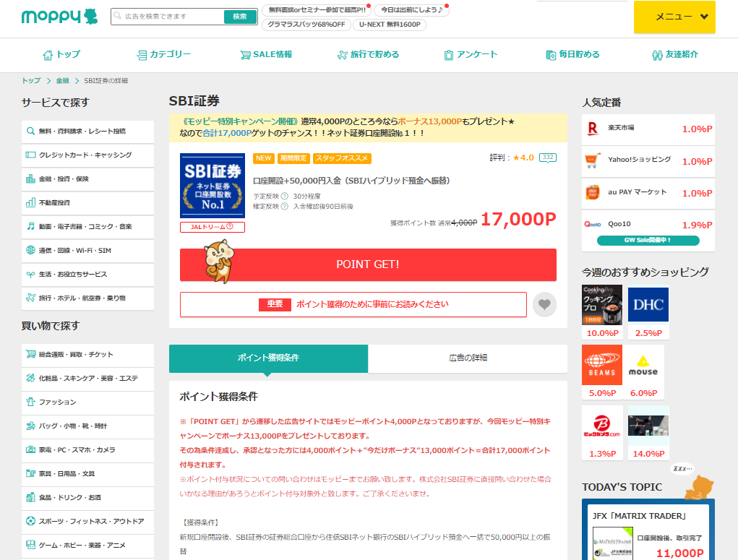738x560 pixels.
Task: Select 総合通販・買取・チケット category
Action: coord(87,355)
